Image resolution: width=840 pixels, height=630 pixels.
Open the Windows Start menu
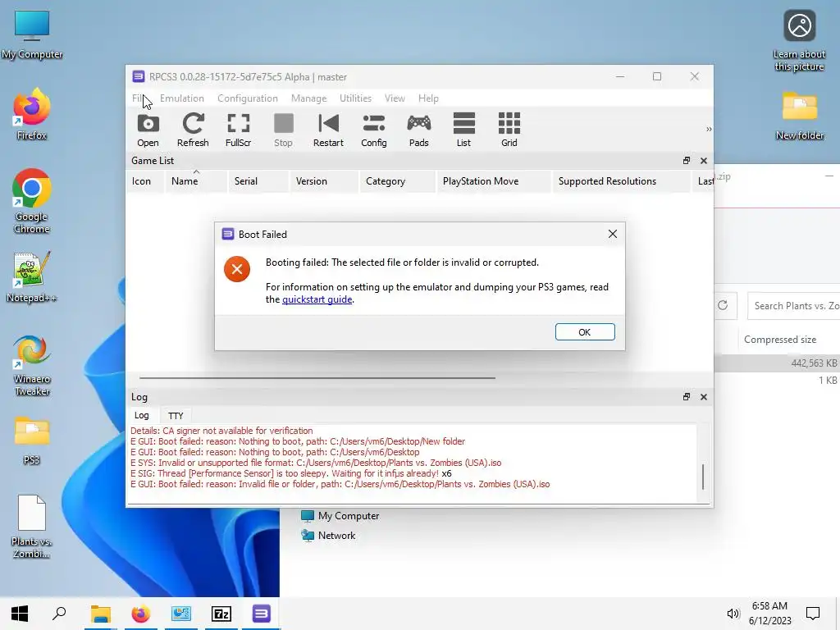[20, 614]
